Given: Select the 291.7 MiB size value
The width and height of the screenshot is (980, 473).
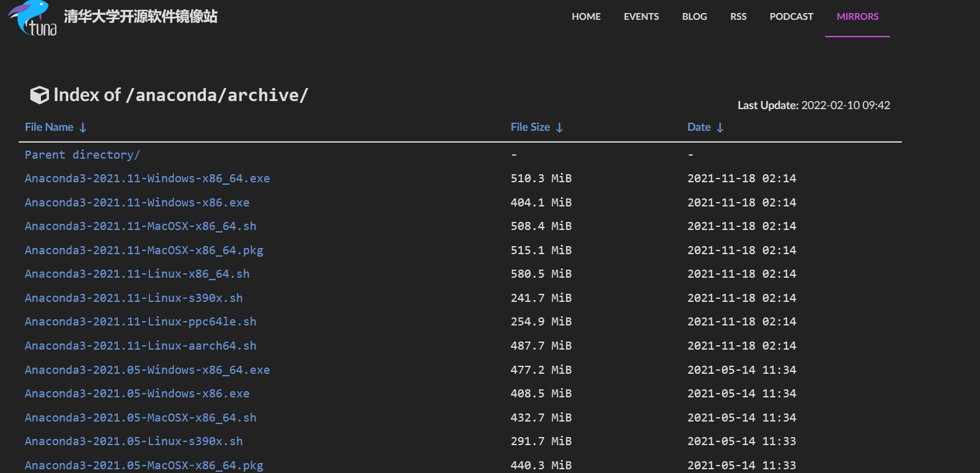Looking at the screenshot, I should click(x=541, y=441).
